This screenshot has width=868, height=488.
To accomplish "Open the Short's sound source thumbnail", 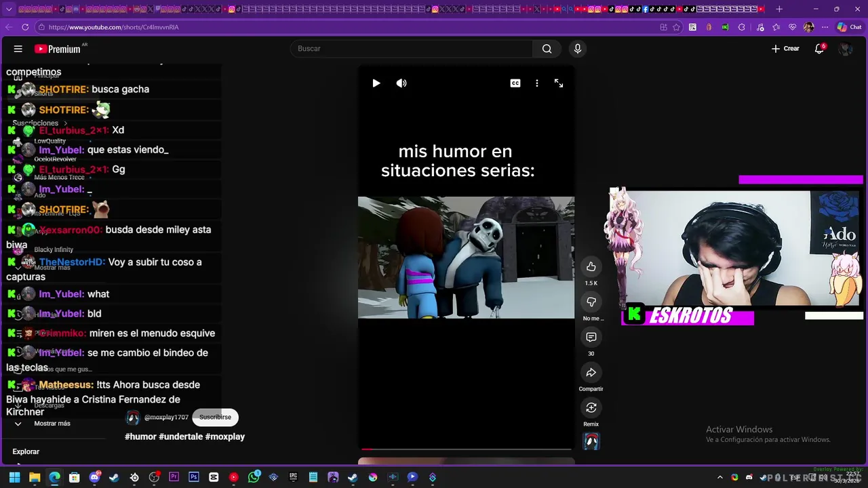I will pos(591,442).
